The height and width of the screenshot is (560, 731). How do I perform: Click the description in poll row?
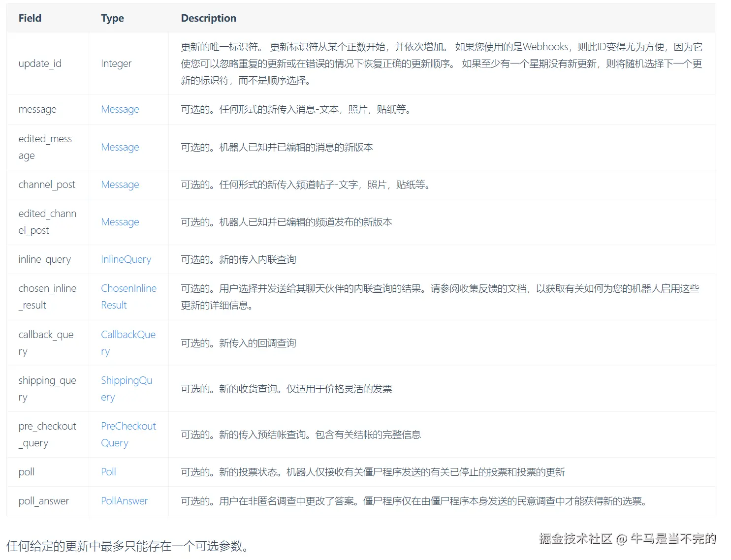(x=373, y=472)
